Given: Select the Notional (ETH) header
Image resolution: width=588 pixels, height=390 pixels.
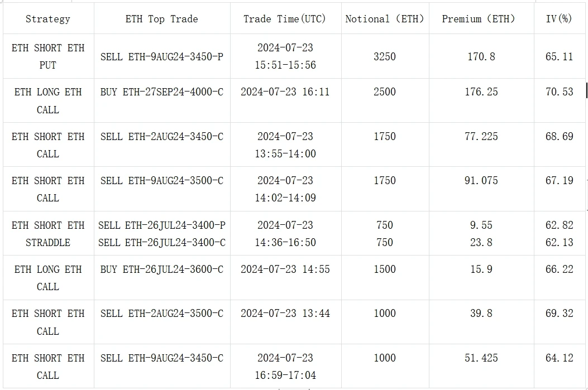Looking at the screenshot, I should click(x=384, y=19).
